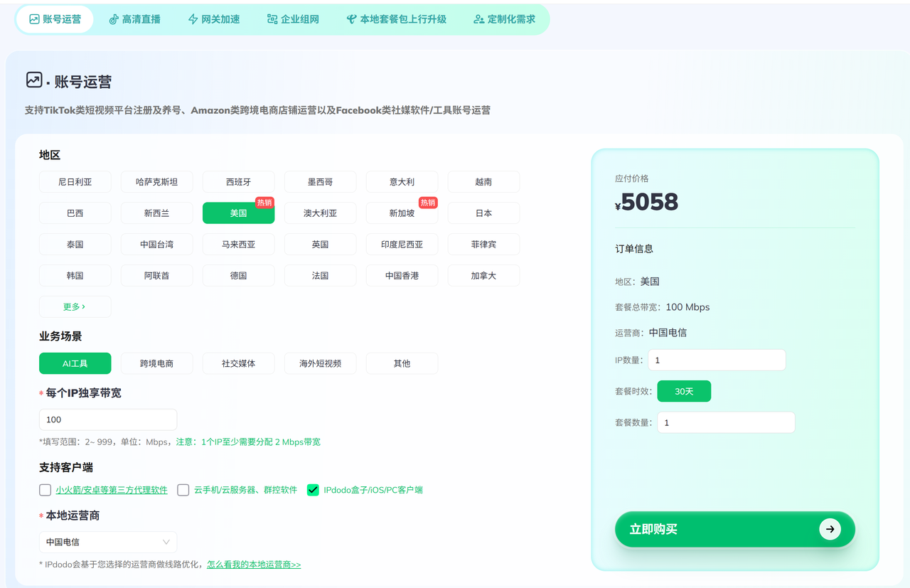Expand the 更多 region list
910x588 pixels.
(x=75, y=306)
